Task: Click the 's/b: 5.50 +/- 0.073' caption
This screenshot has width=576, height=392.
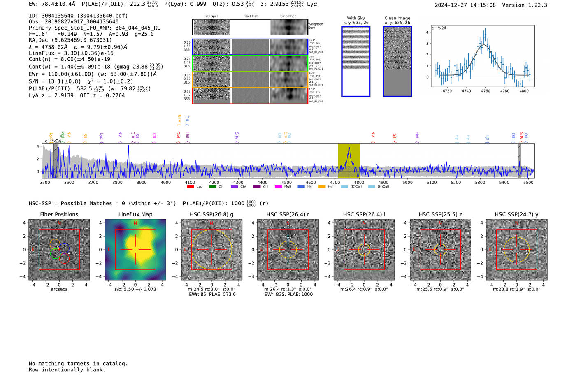Action: tap(135, 289)
